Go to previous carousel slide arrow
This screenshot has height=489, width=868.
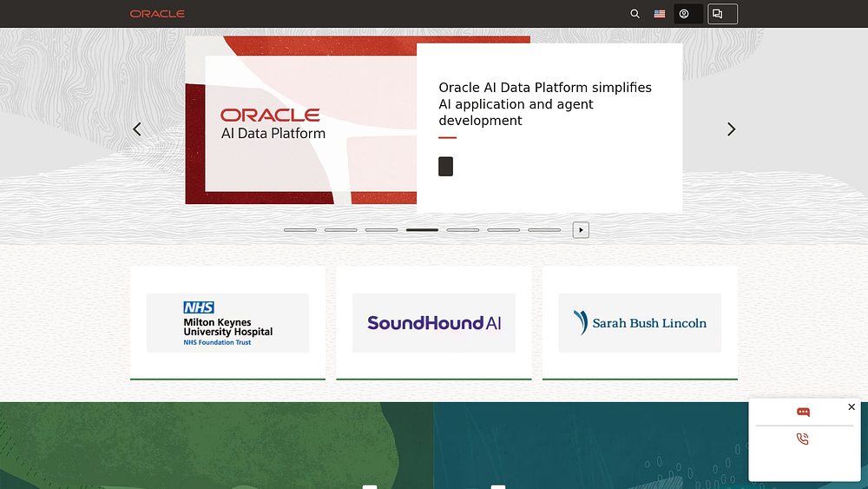click(137, 129)
